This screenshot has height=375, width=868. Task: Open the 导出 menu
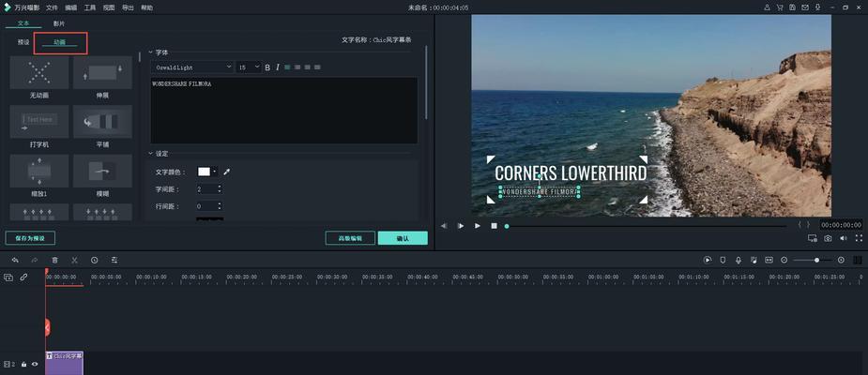coord(128,7)
